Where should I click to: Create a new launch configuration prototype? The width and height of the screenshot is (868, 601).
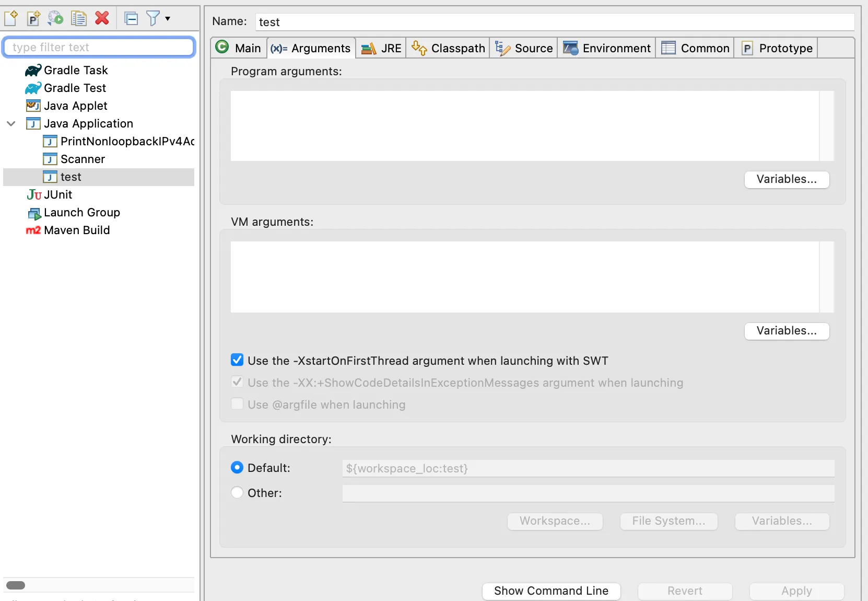click(x=33, y=18)
